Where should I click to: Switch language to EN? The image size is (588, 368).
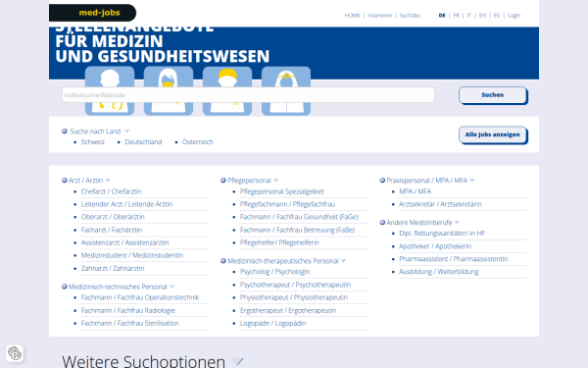(x=482, y=16)
